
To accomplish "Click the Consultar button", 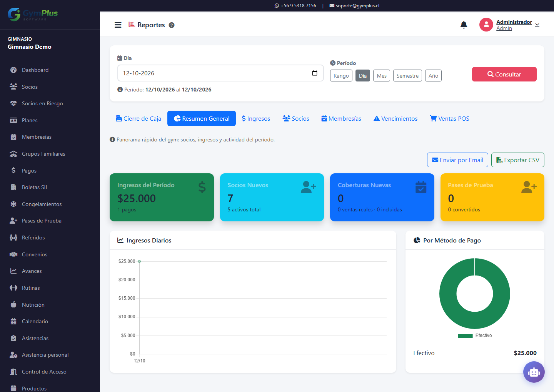I will 504,74.
